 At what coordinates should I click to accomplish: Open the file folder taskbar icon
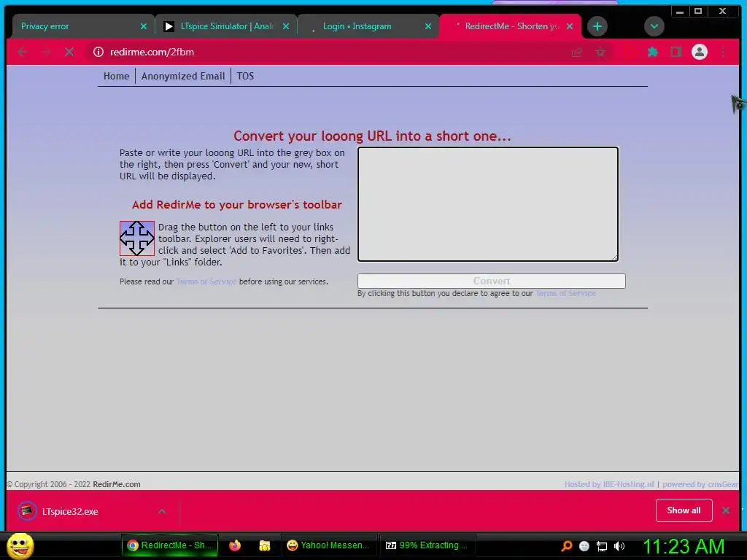click(264, 545)
